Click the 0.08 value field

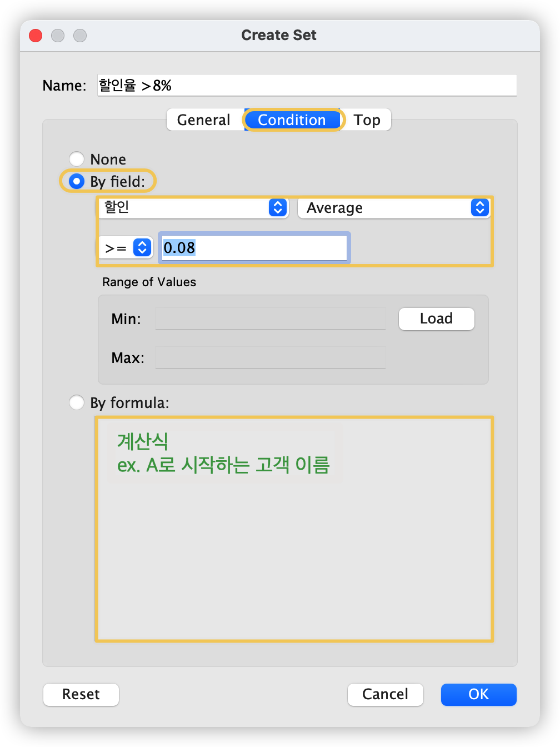tap(254, 248)
